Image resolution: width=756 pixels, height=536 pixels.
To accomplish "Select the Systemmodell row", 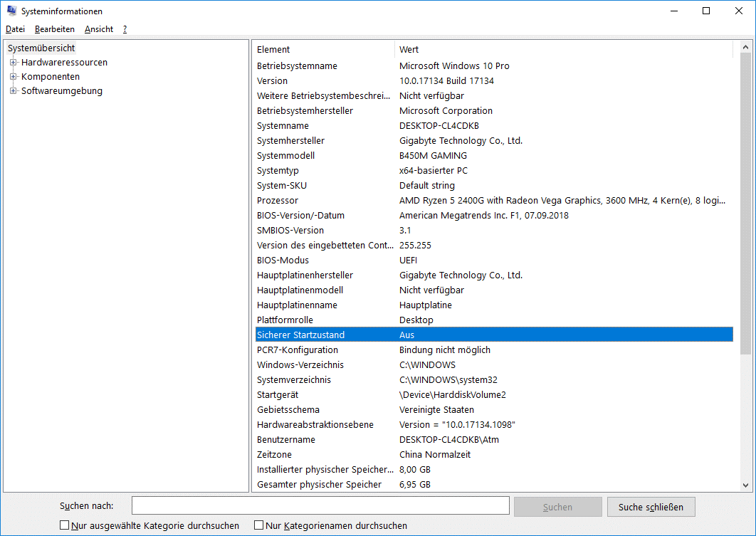I will (494, 156).
